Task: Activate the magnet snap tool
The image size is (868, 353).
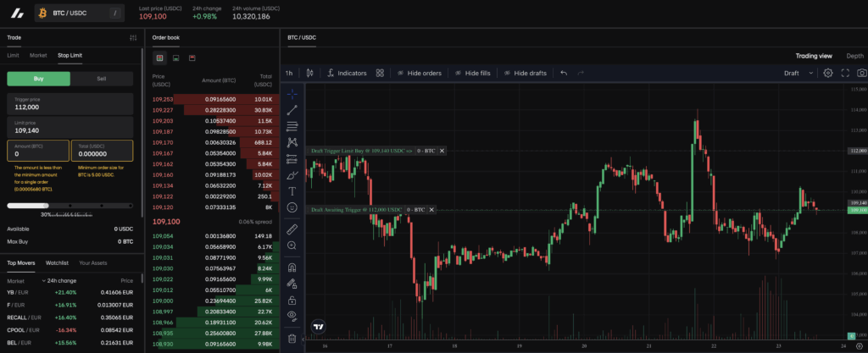Action: 292,268
